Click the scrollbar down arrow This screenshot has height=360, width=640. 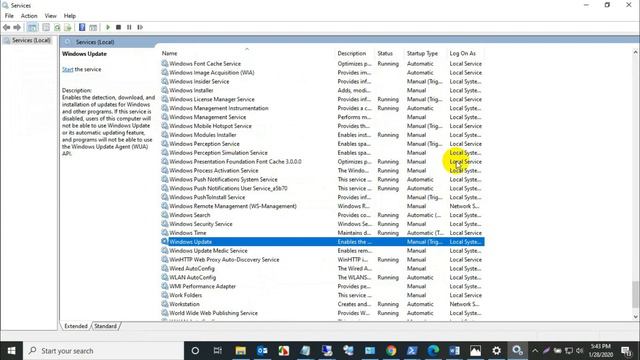point(636,317)
